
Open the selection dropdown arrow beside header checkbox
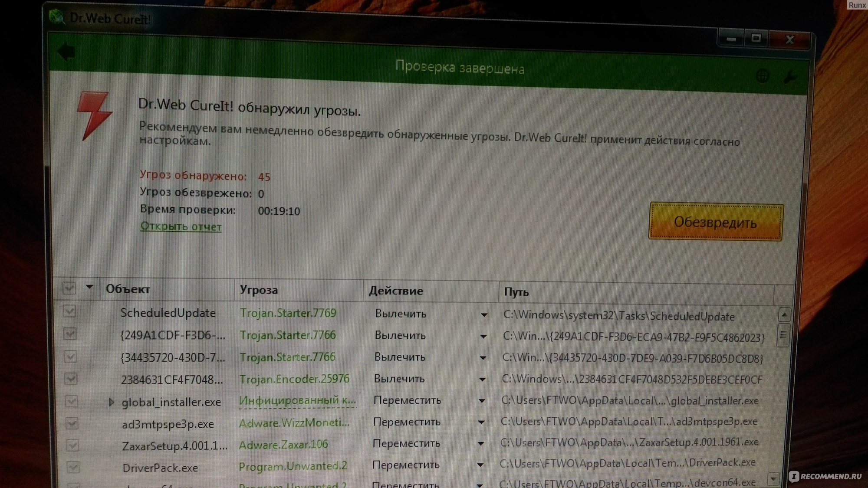[90, 287]
